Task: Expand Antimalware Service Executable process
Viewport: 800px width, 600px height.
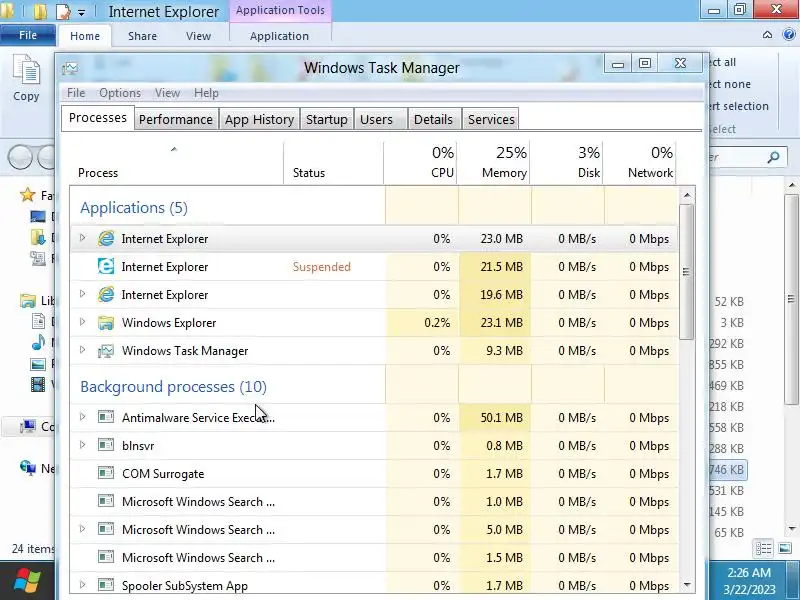Action: 82,417
